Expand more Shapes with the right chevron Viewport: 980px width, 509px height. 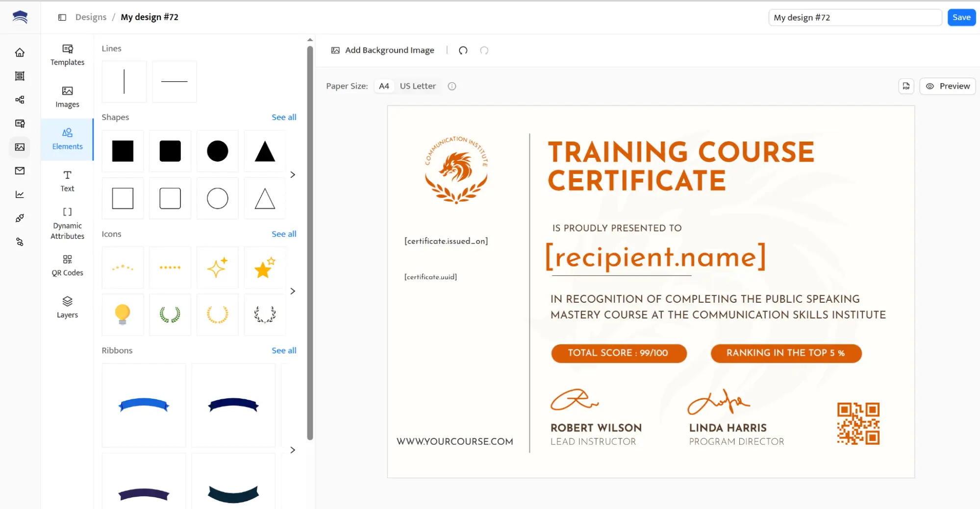pyautogui.click(x=293, y=174)
